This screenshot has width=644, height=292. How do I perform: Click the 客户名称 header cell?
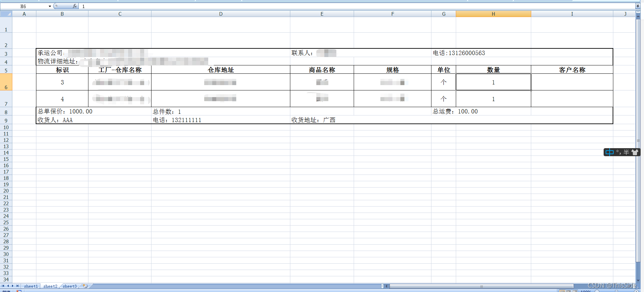tap(572, 70)
